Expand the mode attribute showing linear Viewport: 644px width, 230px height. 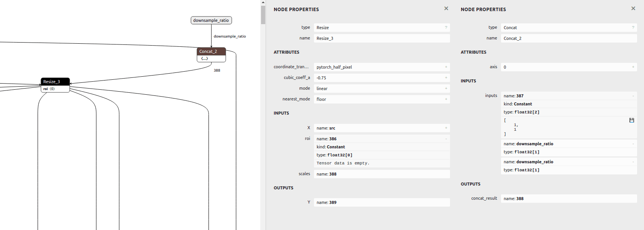(x=446, y=89)
